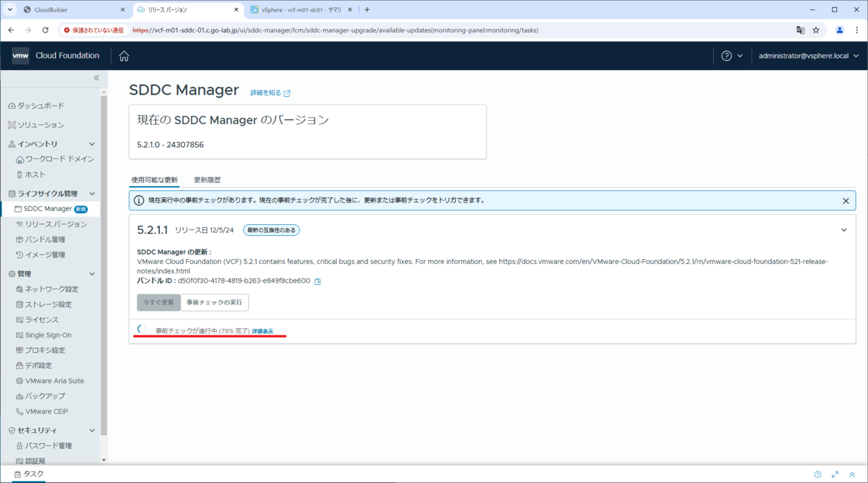This screenshot has height=483, width=868.
Task: Click the sidebar scroll down arrow
Action: [104, 460]
